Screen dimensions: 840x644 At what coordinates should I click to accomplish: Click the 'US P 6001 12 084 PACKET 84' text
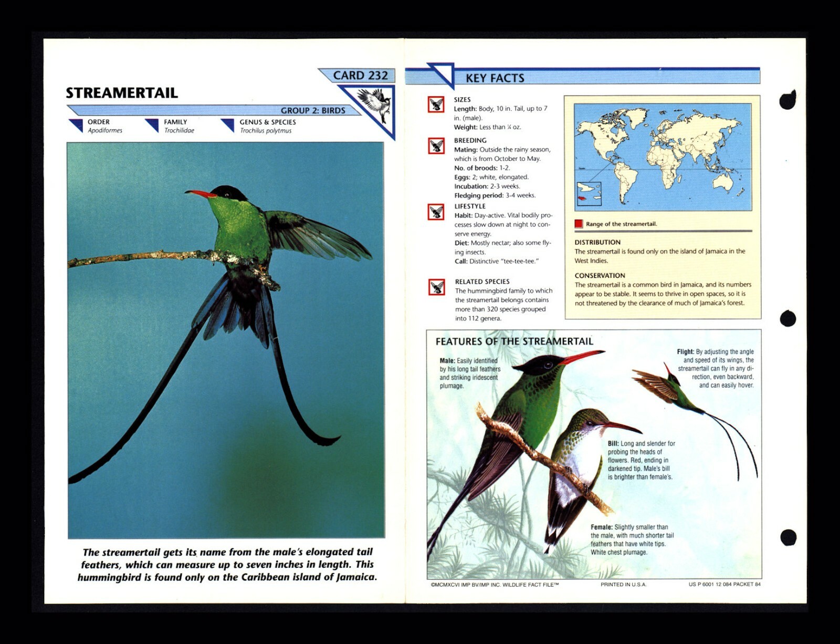coord(724,584)
